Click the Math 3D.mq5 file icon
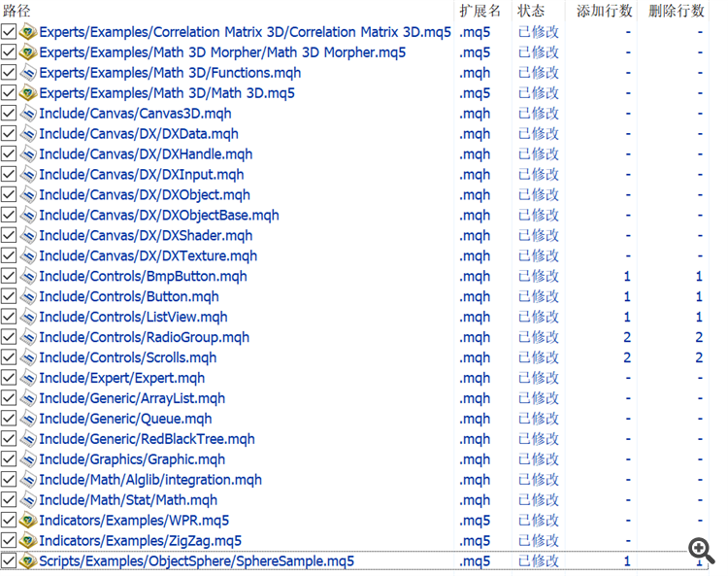728x576 pixels. point(28,93)
